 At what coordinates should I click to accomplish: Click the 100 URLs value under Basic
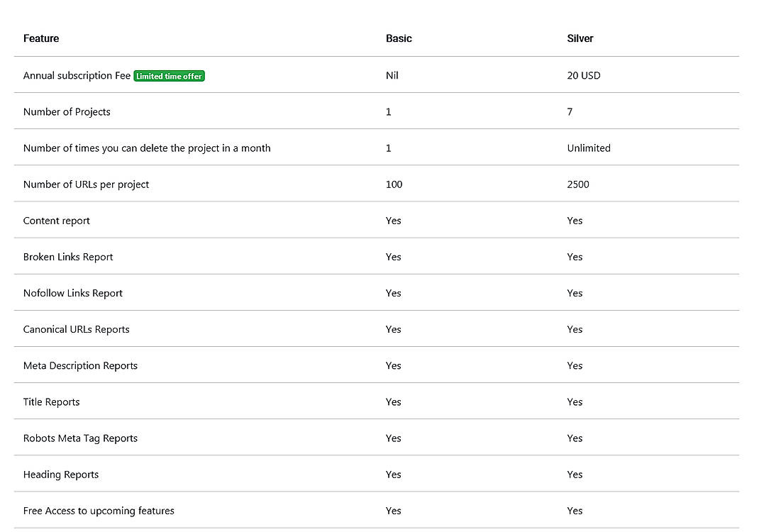tap(394, 184)
